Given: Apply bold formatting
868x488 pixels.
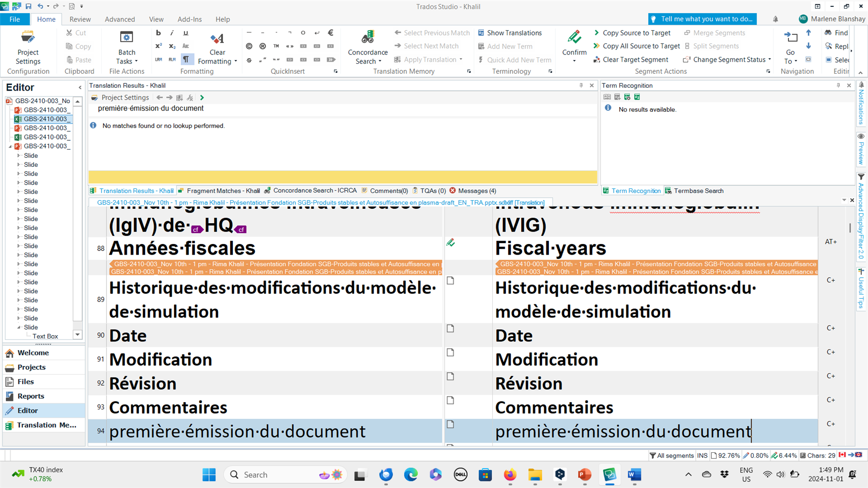Looking at the screenshot, I should pyautogui.click(x=158, y=33).
